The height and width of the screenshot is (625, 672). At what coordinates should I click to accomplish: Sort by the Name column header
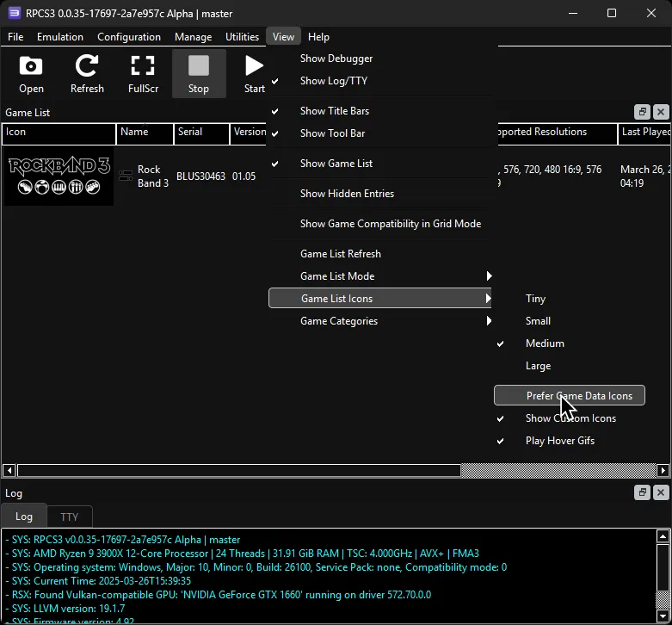145,134
